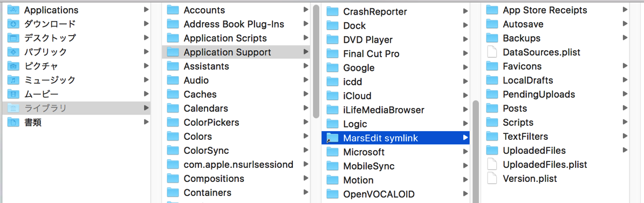Screen dimensions: 644x203
Task: Expand arrow next to UploadedFiles folder
Action: (x=625, y=151)
